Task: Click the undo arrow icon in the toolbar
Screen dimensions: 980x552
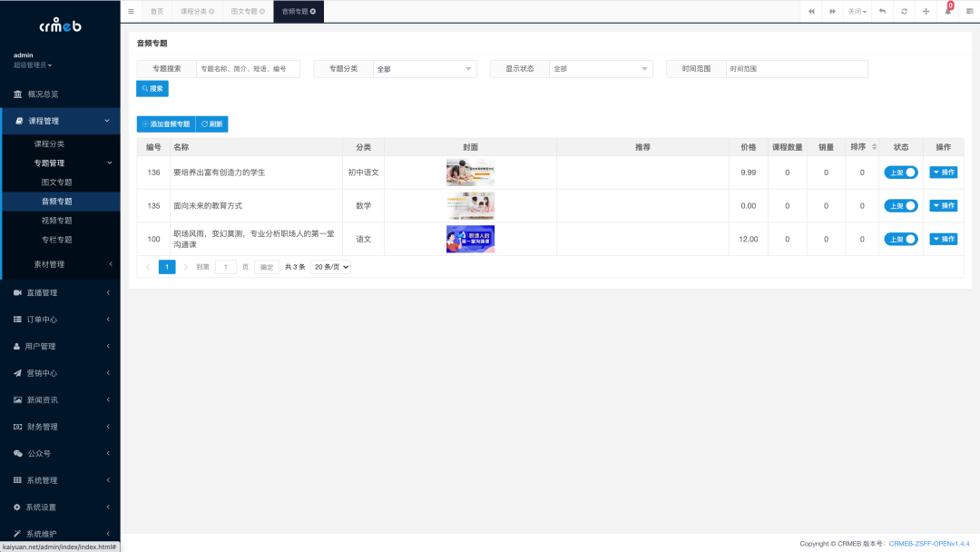Action: pyautogui.click(x=883, y=11)
